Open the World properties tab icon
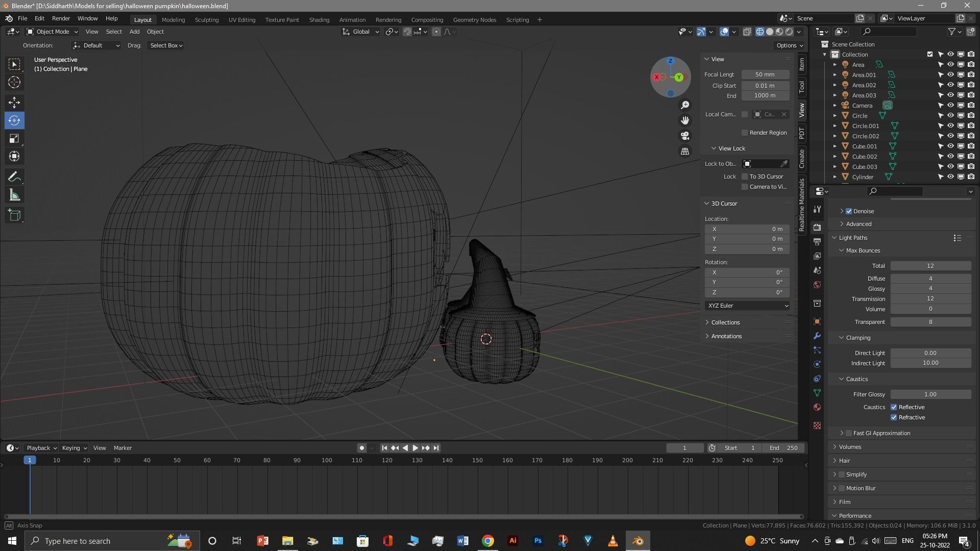The width and height of the screenshot is (980, 551). pos(817,285)
